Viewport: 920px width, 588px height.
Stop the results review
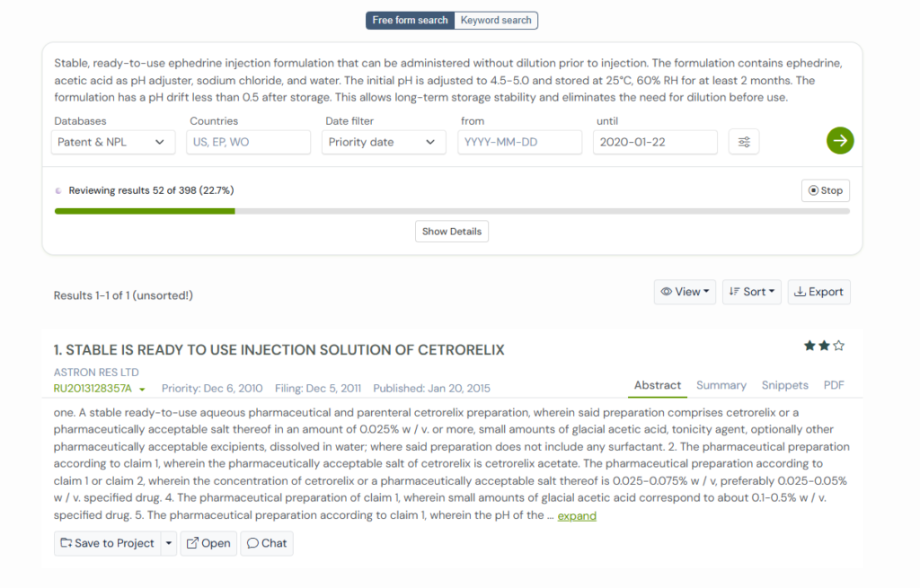click(825, 190)
